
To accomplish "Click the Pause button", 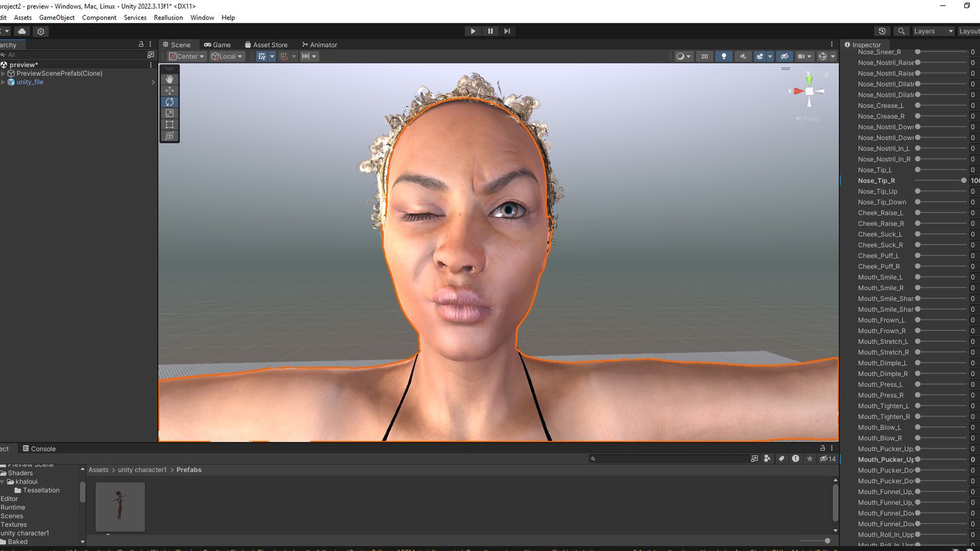I will click(491, 31).
